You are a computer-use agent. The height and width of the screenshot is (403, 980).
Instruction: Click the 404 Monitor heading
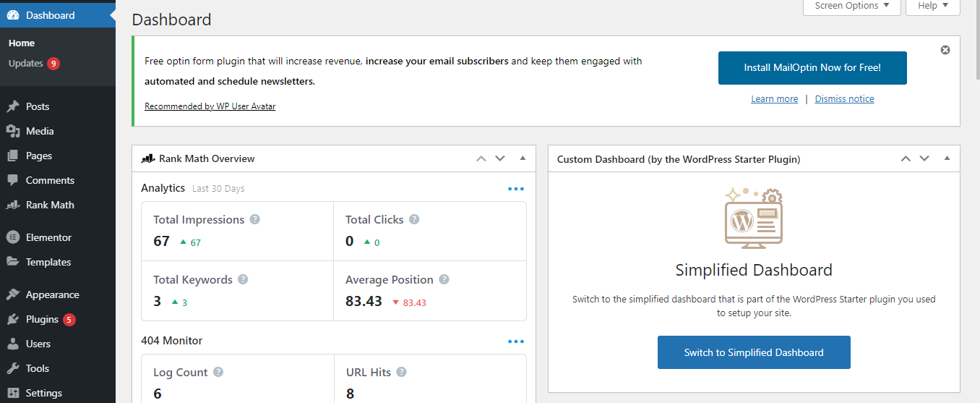tap(171, 340)
